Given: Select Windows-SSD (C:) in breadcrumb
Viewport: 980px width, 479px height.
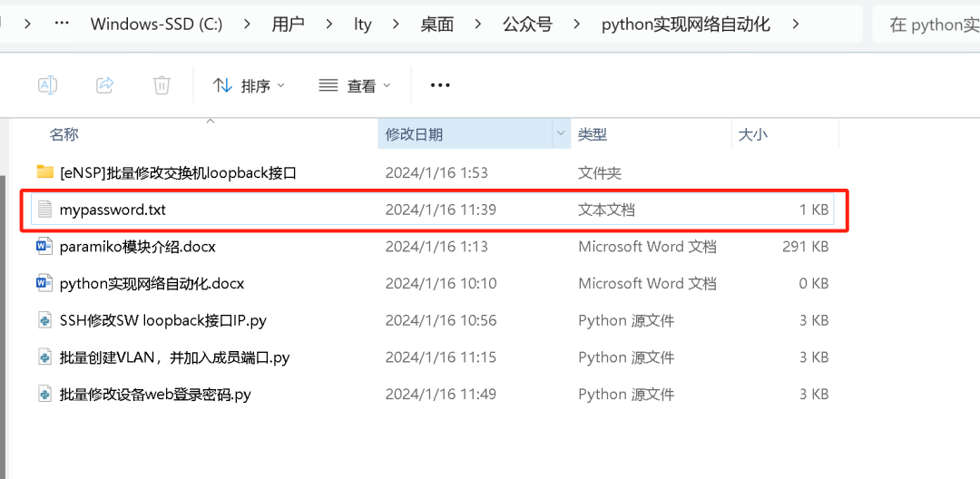Looking at the screenshot, I should tap(156, 24).
